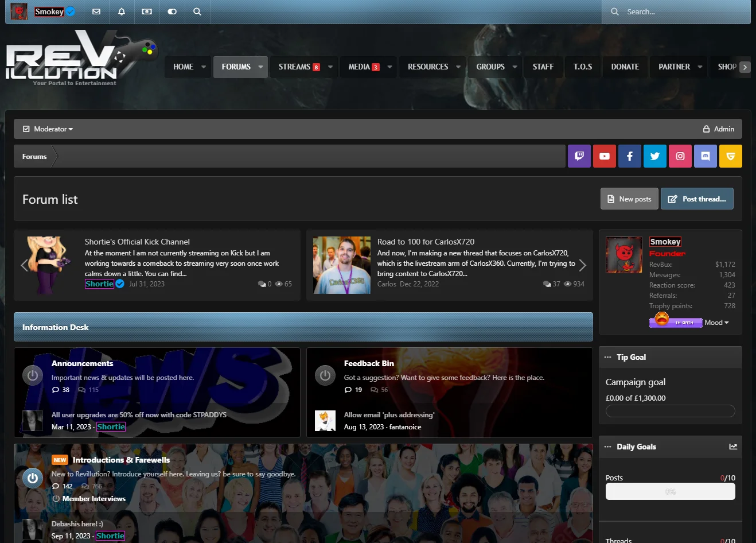The height and width of the screenshot is (543, 756).
Task: Click the Feedback Bin power icon
Action: 325,375
